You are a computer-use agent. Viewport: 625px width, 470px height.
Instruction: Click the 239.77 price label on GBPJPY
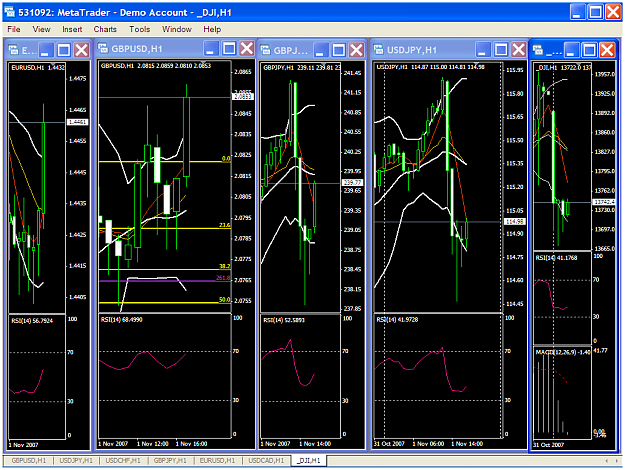click(x=352, y=183)
